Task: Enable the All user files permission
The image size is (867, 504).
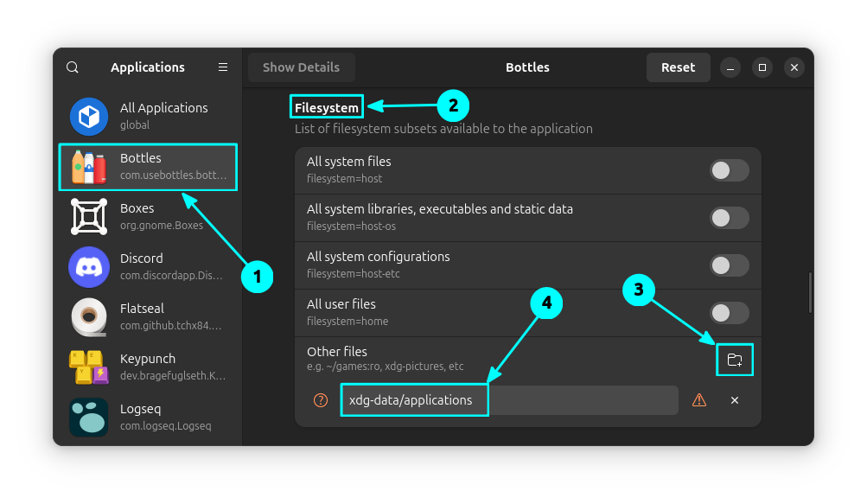Action: pyautogui.click(x=729, y=313)
